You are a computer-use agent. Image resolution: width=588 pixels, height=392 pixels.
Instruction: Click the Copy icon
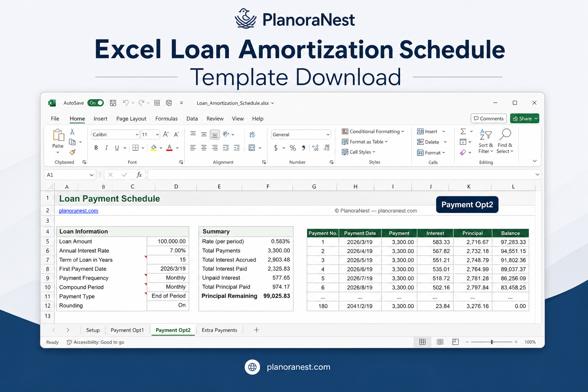coord(72,142)
